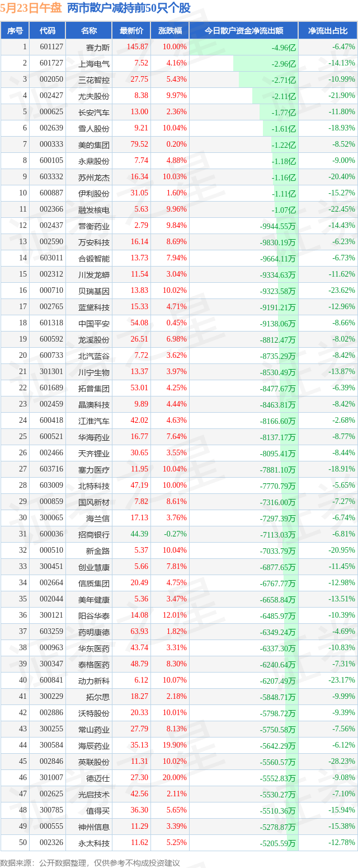Select stock name 光启技术
The image size is (358, 868).
tap(95, 794)
